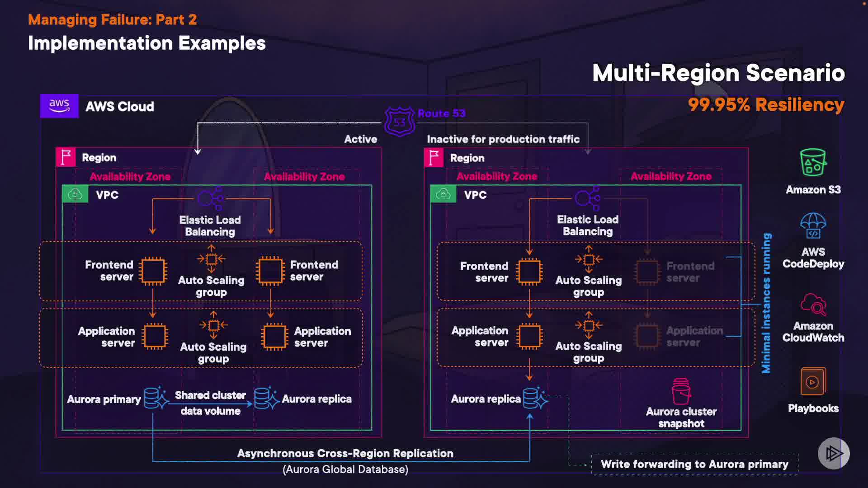Click the left Region flag icon

(x=66, y=157)
